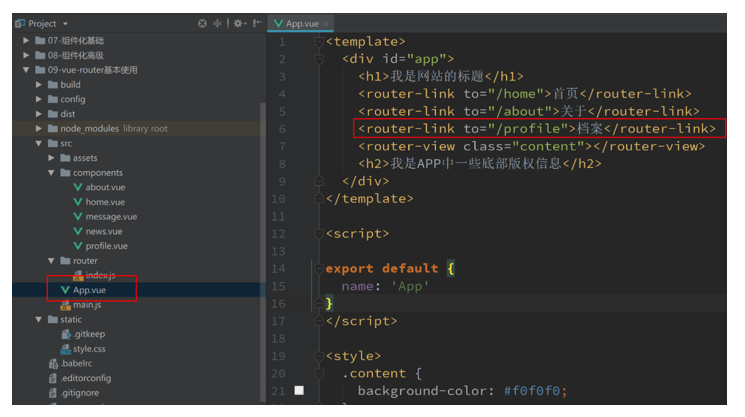745x417 pixels.
Task: Open about.vue from the components folder
Action: click(x=105, y=187)
